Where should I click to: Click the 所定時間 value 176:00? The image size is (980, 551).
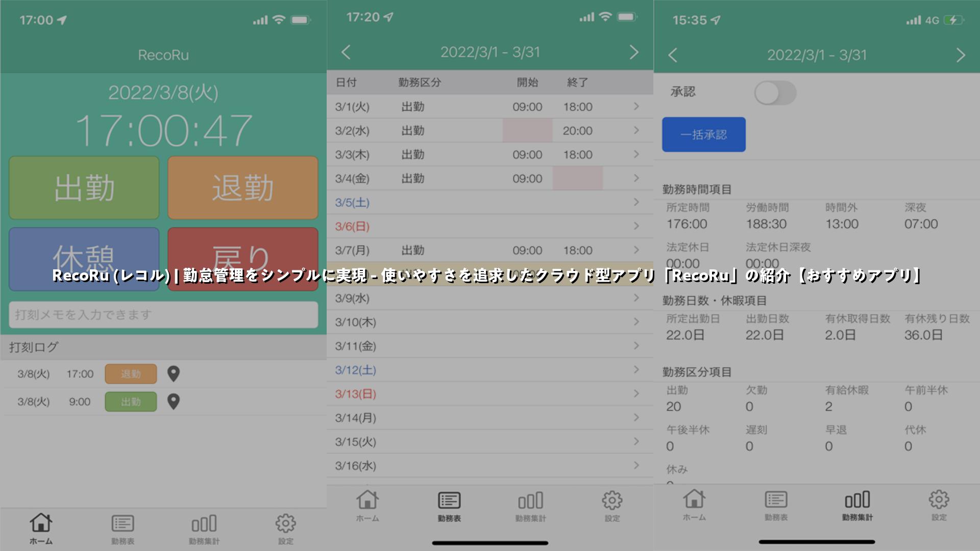coord(687,224)
